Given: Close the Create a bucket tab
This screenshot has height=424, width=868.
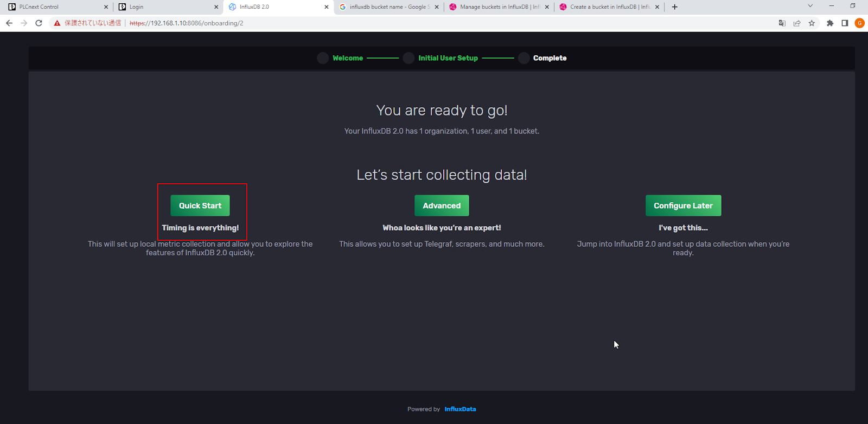Looking at the screenshot, I should (x=657, y=7).
